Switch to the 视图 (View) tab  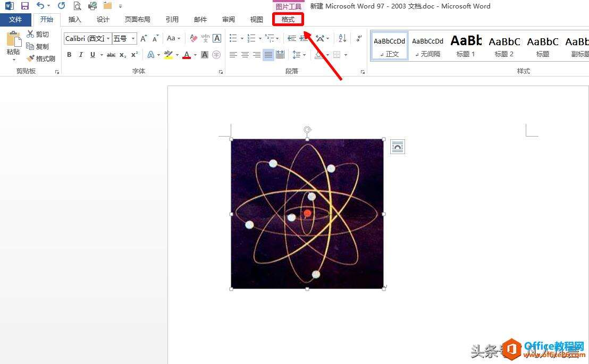click(257, 20)
